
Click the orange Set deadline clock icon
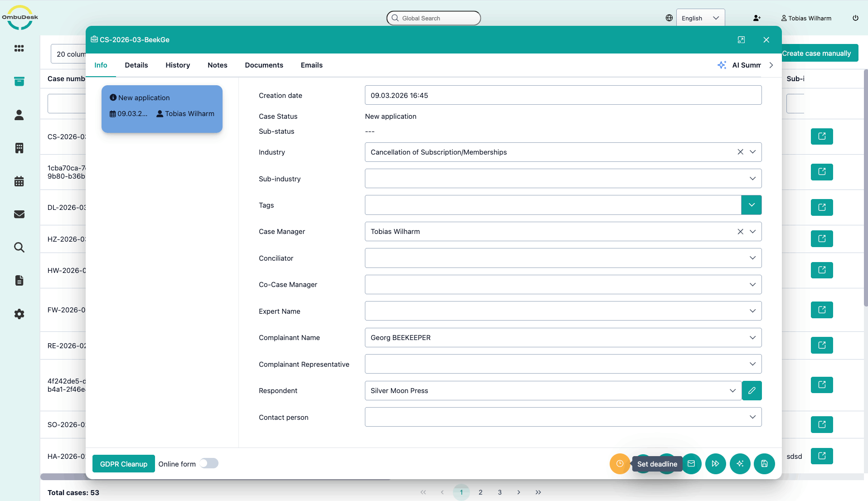click(620, 463)
